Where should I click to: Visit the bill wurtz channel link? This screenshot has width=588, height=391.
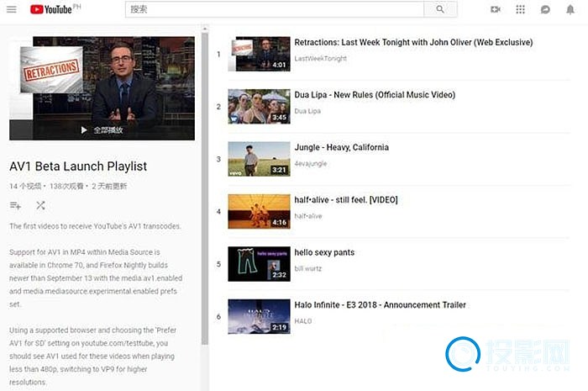click(310, 269)
